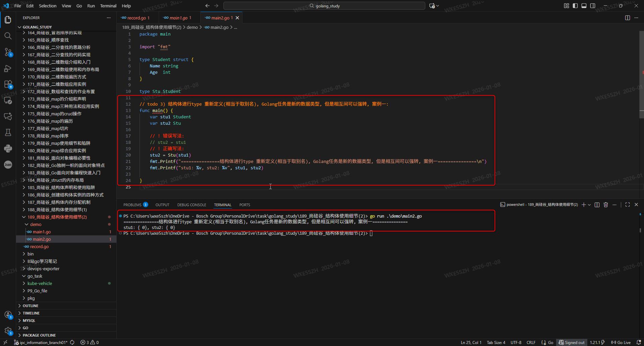The width and height of the screenshot is (644, 346).
Task: Expand the PACKAGE OUTLINE section
Action: (x=66, y=335)
